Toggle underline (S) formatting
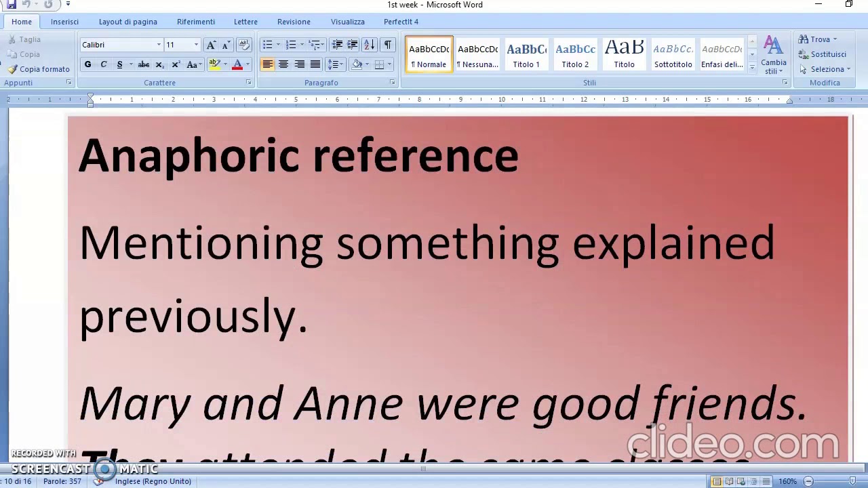 119,64
